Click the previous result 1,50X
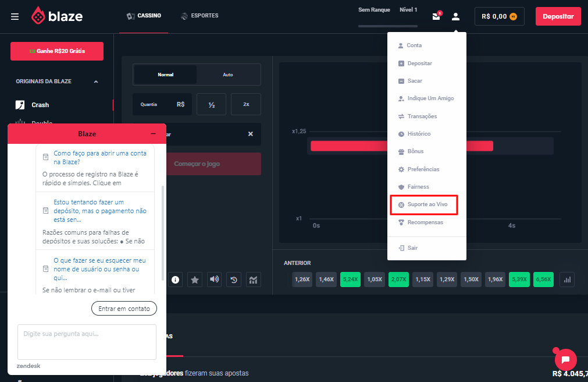Viewport: 588px width, 382px height. pyautogui.click(x=471, y=280)
